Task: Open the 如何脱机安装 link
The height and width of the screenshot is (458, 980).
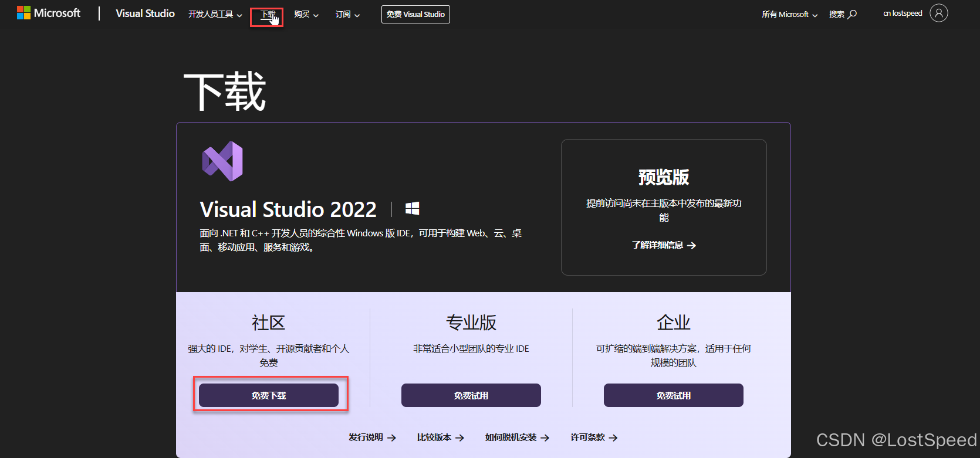Action: [x=517, y=437]
